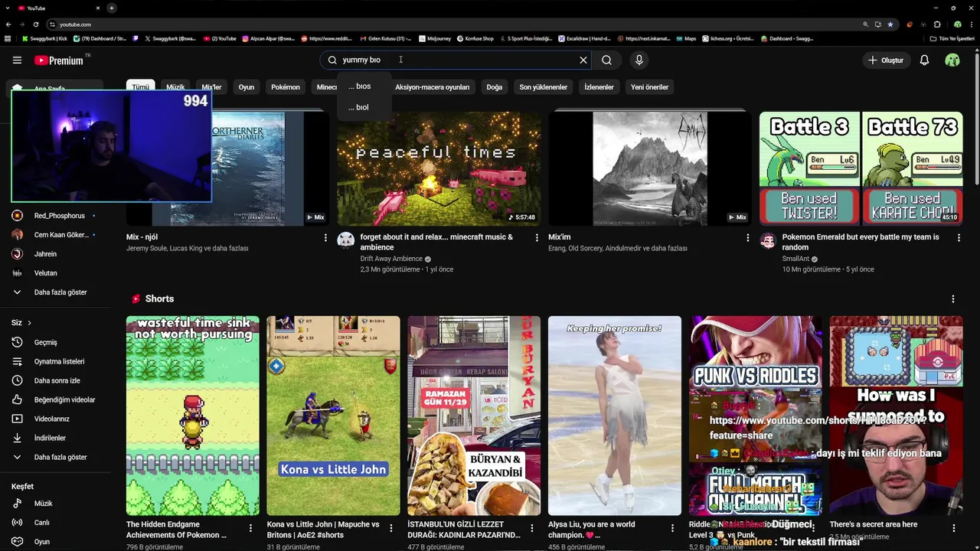
Task: Open the Pokemon Emerald Battle thumbnail
Action: click(x=861, y=168)
